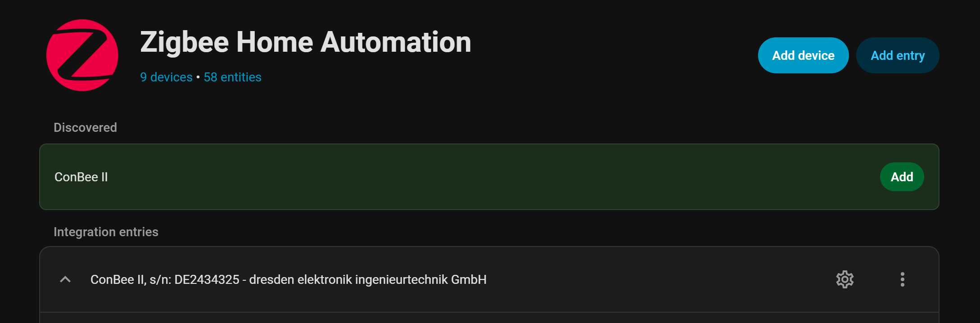This screenshot has height=323, width=980.
Task: Add the discovered ConBee II
Action: (x=902, y=177)
